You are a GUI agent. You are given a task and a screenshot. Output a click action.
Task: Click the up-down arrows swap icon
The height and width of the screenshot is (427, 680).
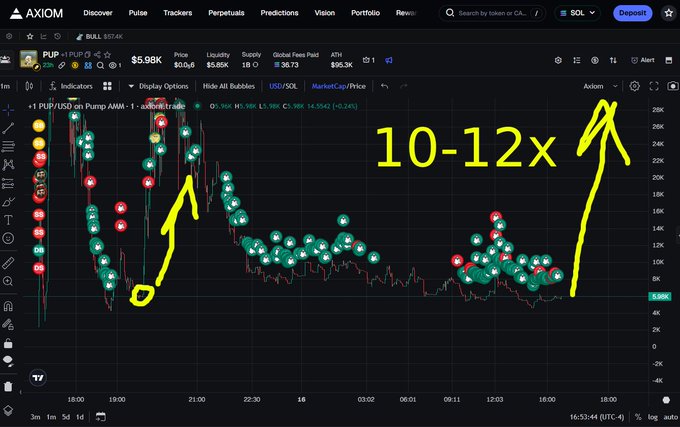pyautogui.click(x=613, y=60)
